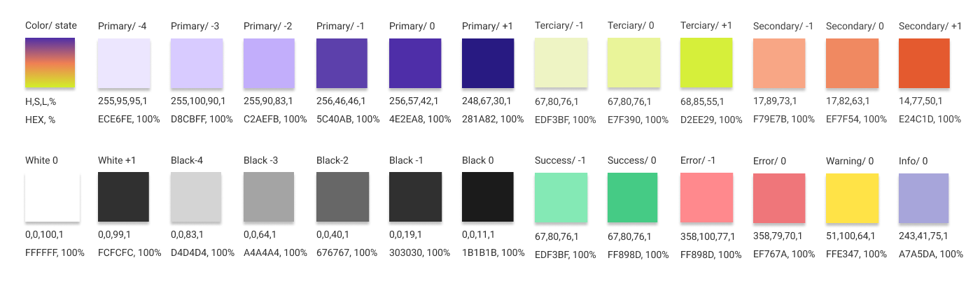Select the hex text FFE347, 100%
The image size is (980, 286).
coord(857,254)
